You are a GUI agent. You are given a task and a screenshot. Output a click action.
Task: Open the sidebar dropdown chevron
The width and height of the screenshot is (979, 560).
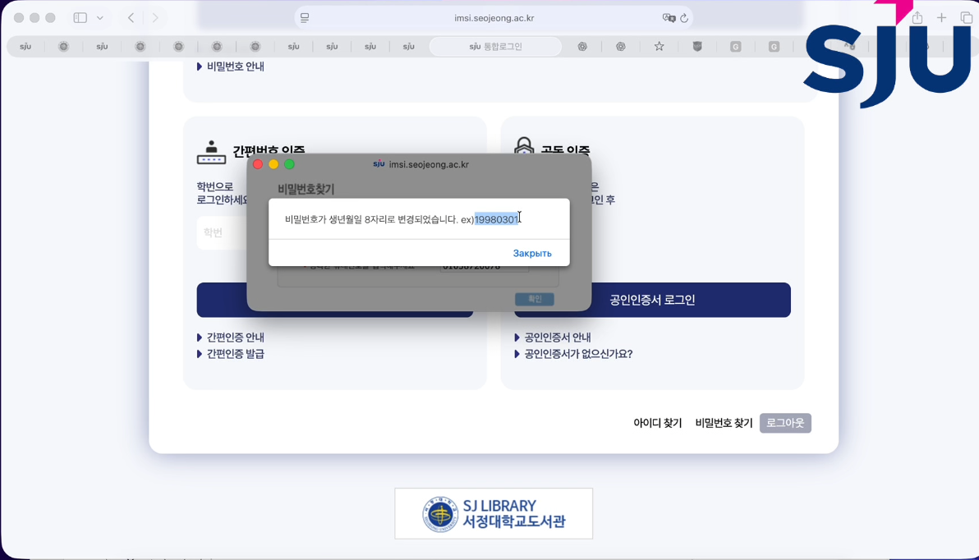[x=100, y=17]
